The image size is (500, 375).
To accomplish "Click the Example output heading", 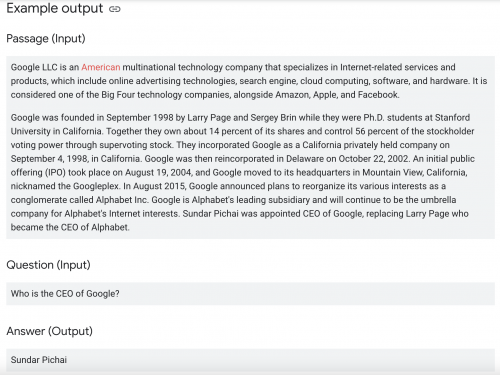I will point(55,9).
